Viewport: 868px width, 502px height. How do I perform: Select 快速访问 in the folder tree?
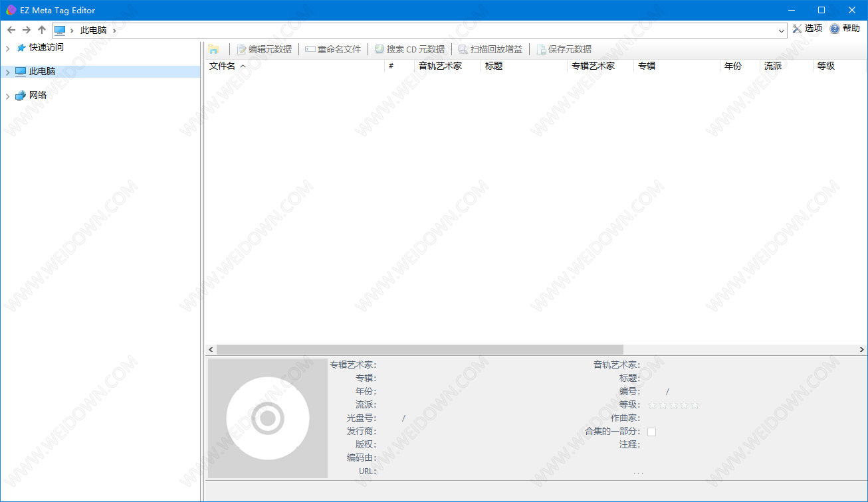[x=47, y=48]
